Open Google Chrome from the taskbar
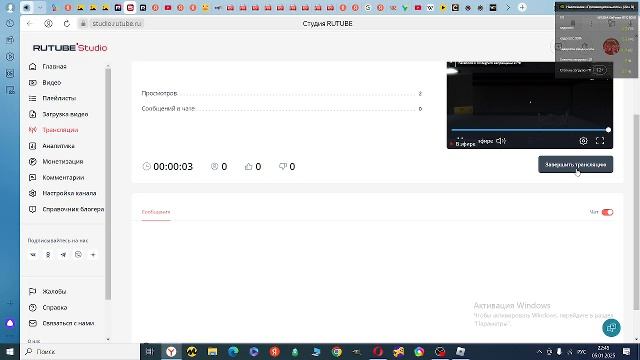The width and height of the screenshot is (640, 360). pyautogui.click(x=337, y=351)
